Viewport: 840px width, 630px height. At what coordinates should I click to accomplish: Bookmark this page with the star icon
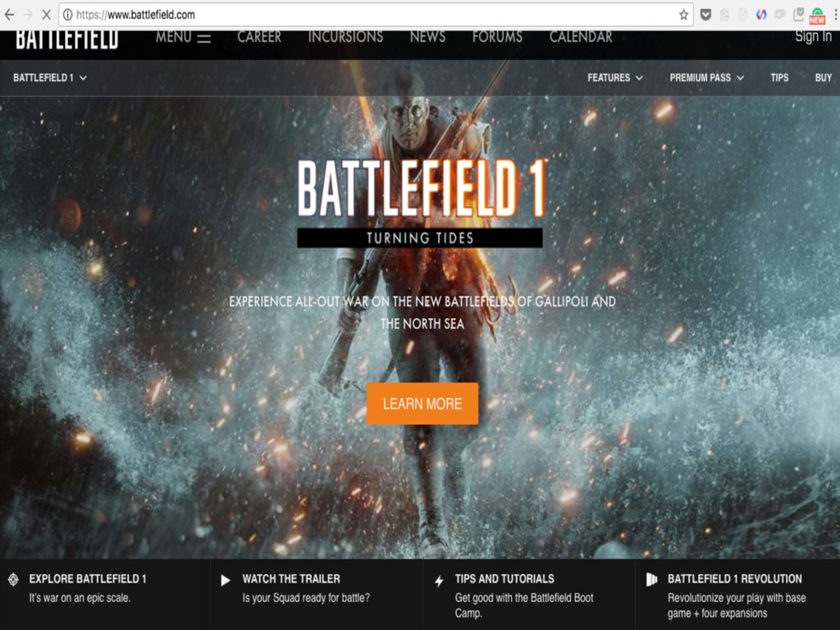683,15
